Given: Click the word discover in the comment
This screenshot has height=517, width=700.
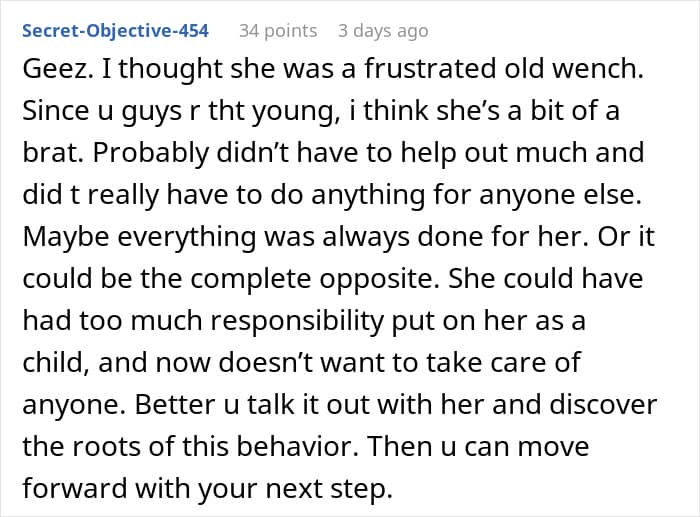Looking at the screenshot, I should pos(603,404).
